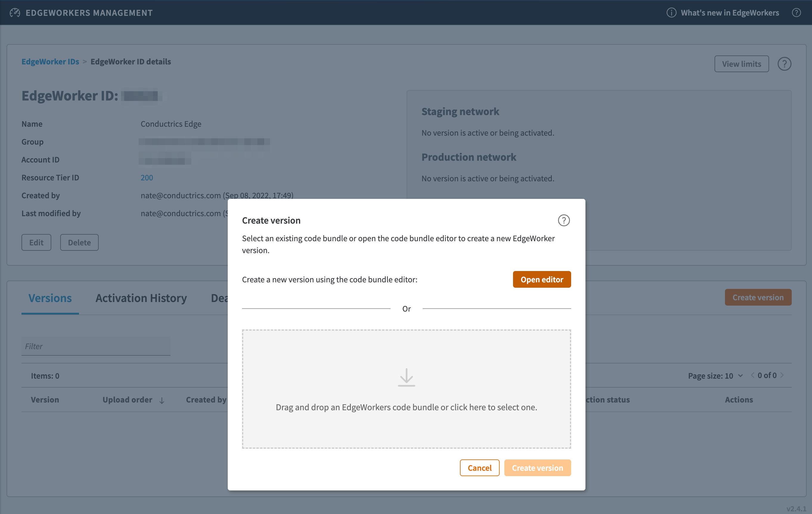812x514 pixels.
Task: Click the EdgeWorkers gauge logo icon
Action: point(15,13)
